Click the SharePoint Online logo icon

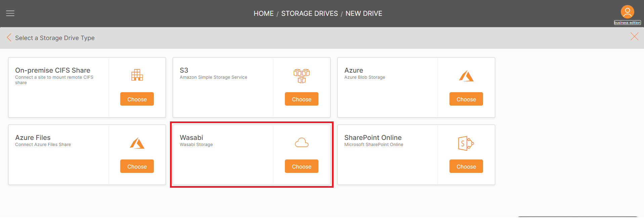tap(466, 143)
